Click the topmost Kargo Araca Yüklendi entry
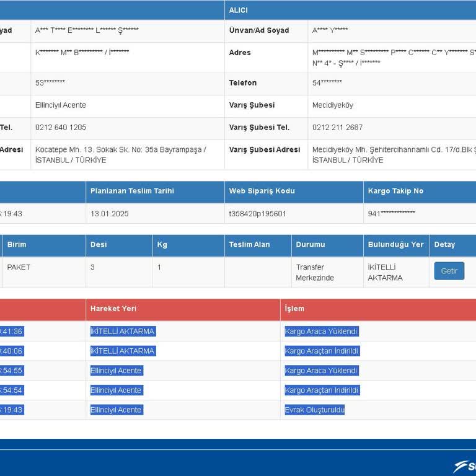This screenshot has width=476, height=476. tap(322, 331)
